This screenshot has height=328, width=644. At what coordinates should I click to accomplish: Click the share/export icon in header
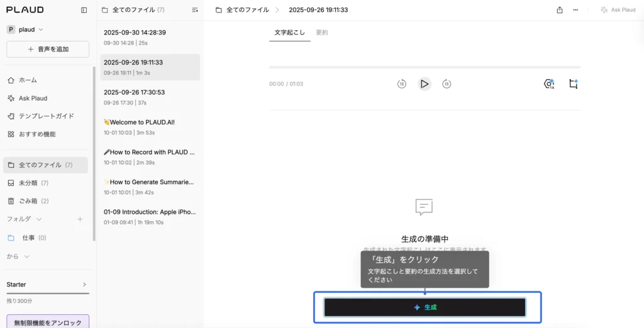pyautogui.click(x=560, y=10)
